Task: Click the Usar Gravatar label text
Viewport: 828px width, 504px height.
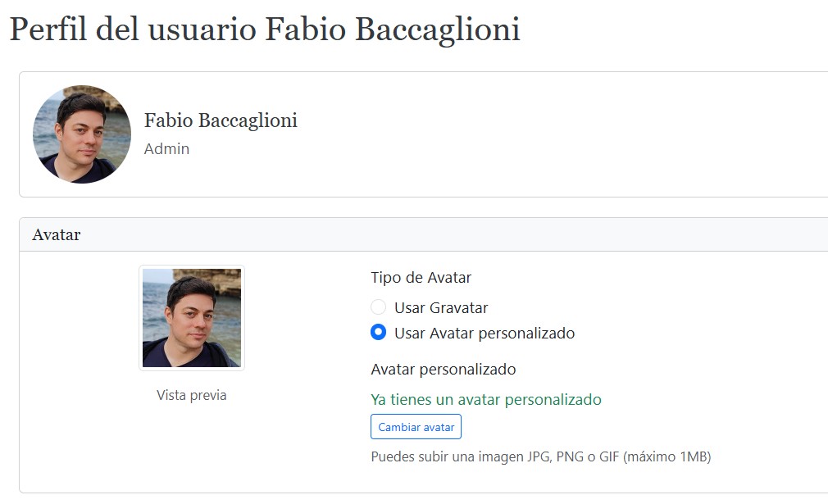Action: pos(441,307)
